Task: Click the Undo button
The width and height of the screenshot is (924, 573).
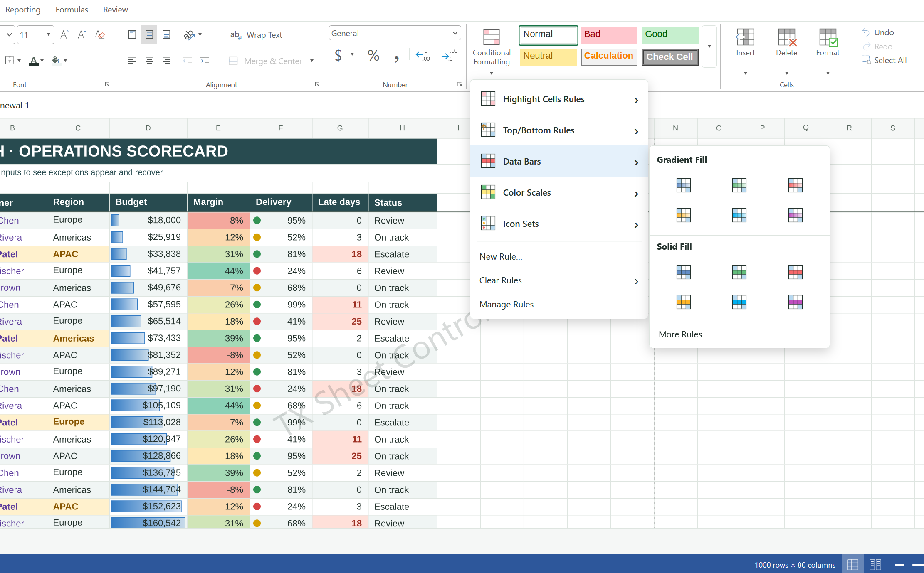Action: pyautogui.click(x=878, y=32)
